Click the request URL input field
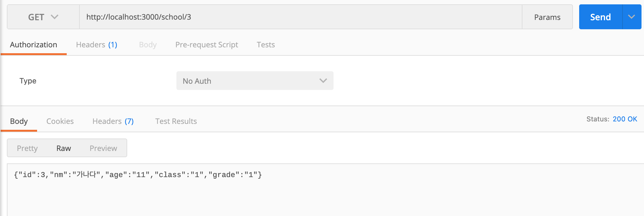 (x=299, y=17)
